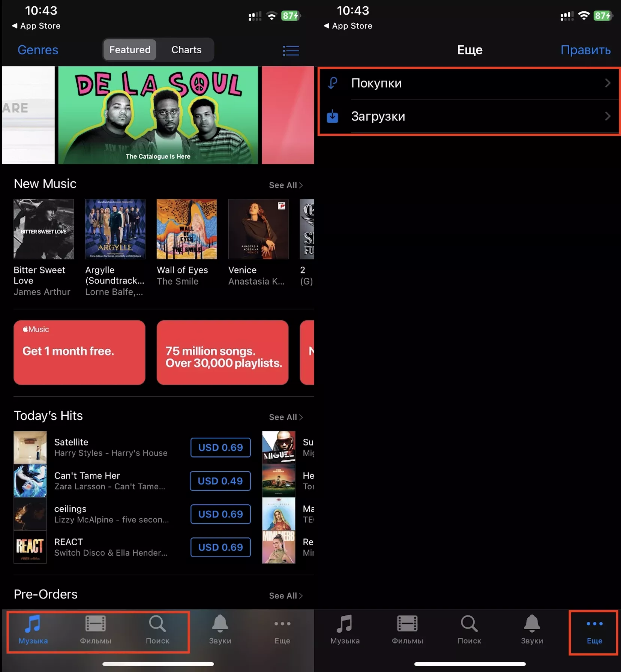This screenshot has height=672, width=621.
Task: Switch to the Featured segment
Action: coord(130,49)
